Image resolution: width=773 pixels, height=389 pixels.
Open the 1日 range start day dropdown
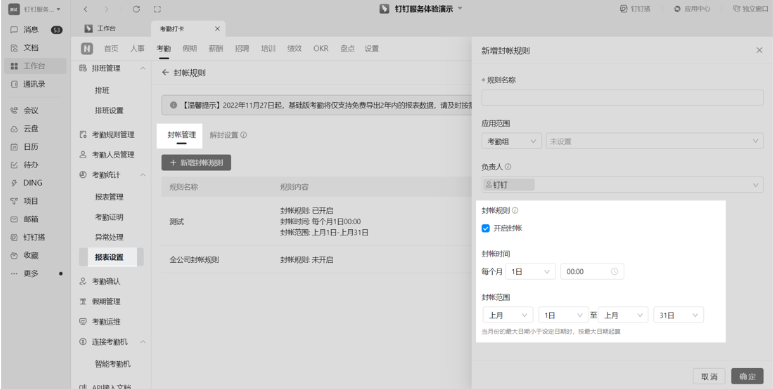click(563, 315)
